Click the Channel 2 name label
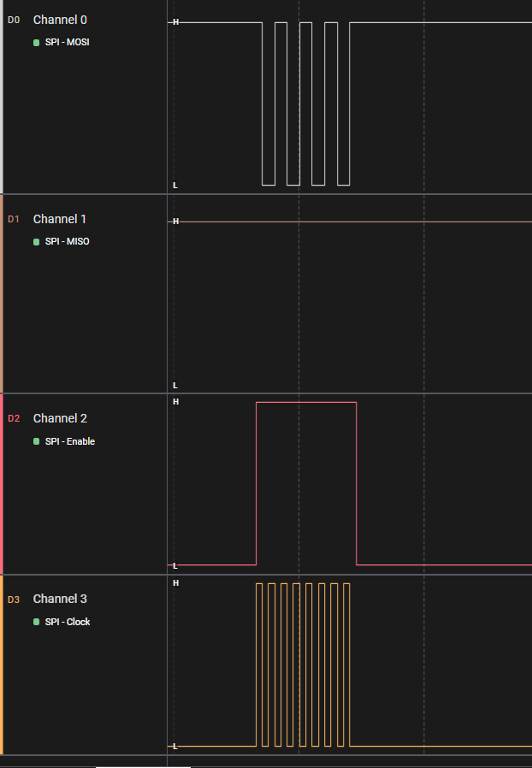532x768 pixels. [x=60, y=418]
